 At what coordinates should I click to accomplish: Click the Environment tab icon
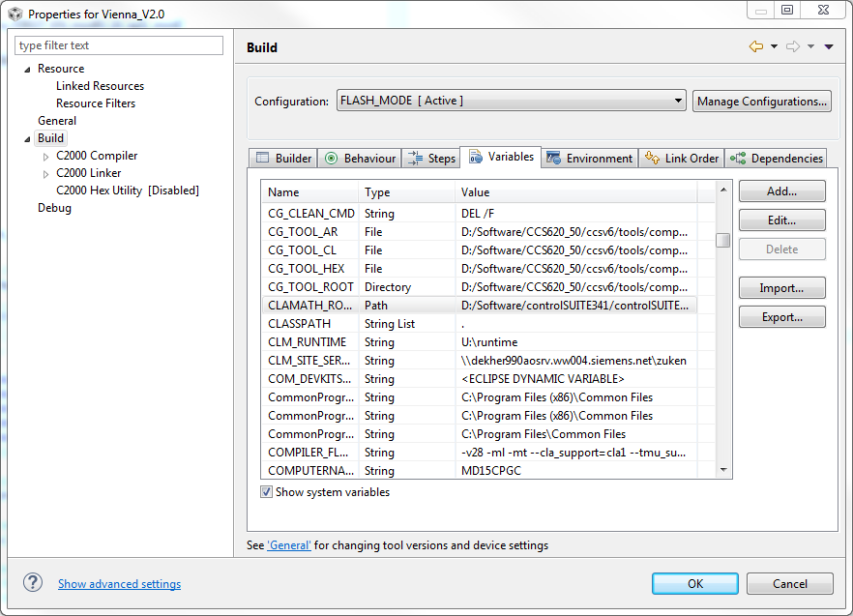[x=553, y=158]
